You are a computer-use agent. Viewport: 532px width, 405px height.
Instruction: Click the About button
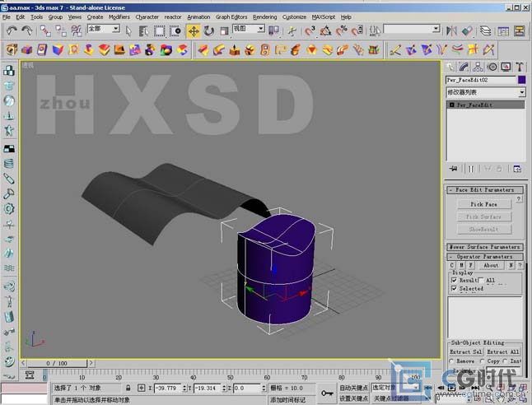pos(491,266)
